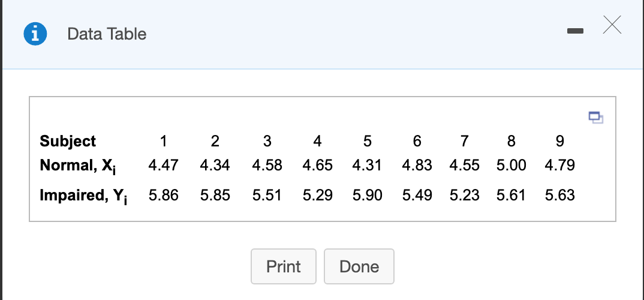This screenshot has height=300, width=644.
Task: Close the Data Table dialog
Action: coord(612,25)
